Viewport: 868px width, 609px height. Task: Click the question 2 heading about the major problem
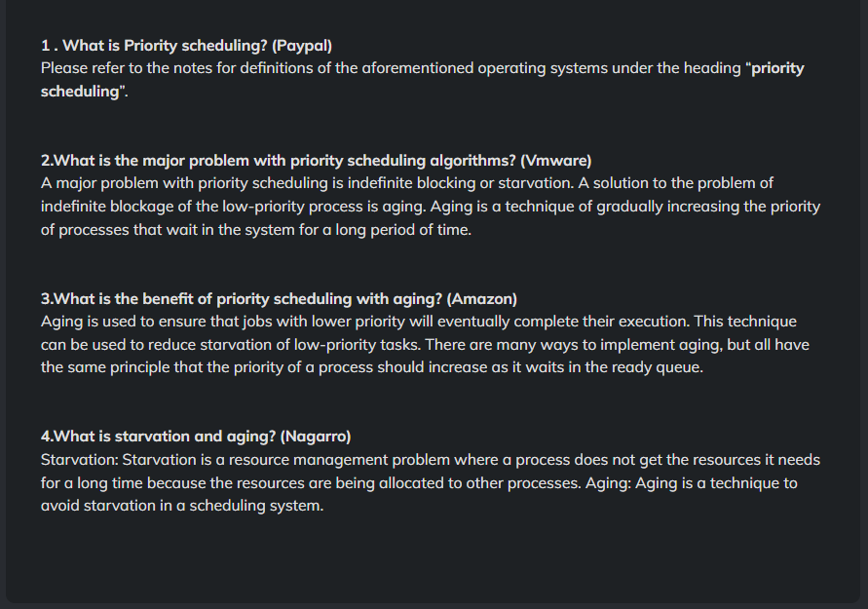pyautogui.click(x=278, y=160)
